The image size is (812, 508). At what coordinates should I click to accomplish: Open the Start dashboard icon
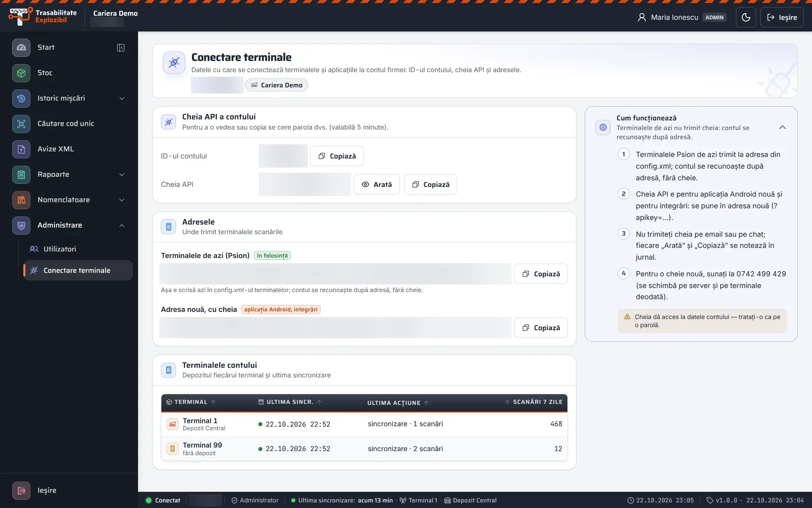tap(21, 47)
